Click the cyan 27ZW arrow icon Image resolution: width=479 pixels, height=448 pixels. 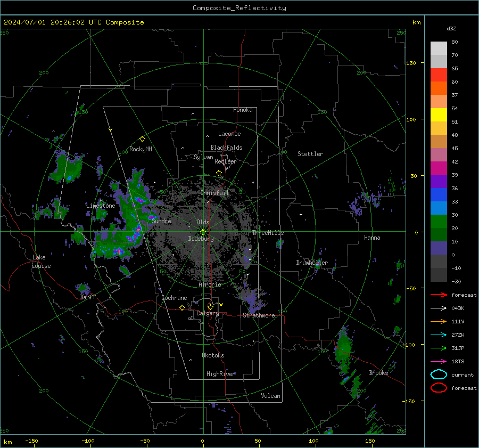(x=439, y=335)
